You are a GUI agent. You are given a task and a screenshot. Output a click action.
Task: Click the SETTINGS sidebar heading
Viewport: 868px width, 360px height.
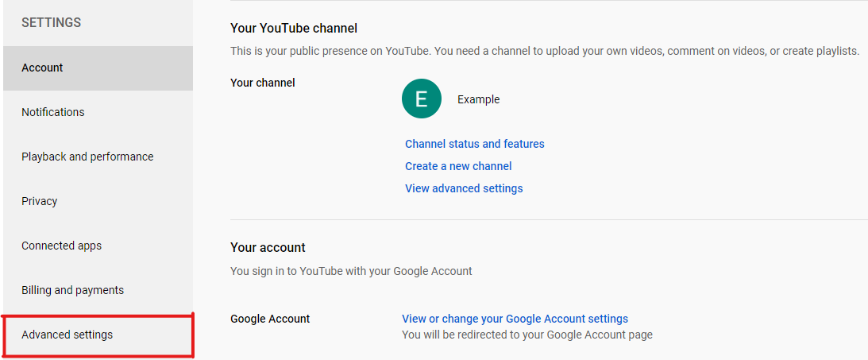coord(51,22)
